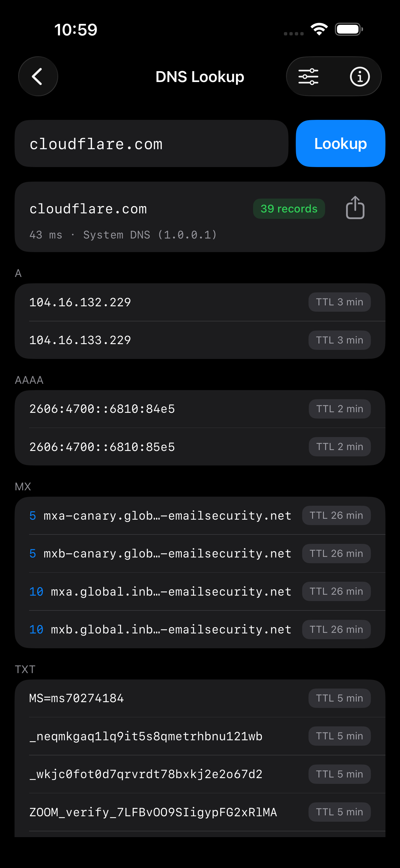Select the ZOOM_verify TXT record
This screenshot has width=400, height=868.
(200, 812)
